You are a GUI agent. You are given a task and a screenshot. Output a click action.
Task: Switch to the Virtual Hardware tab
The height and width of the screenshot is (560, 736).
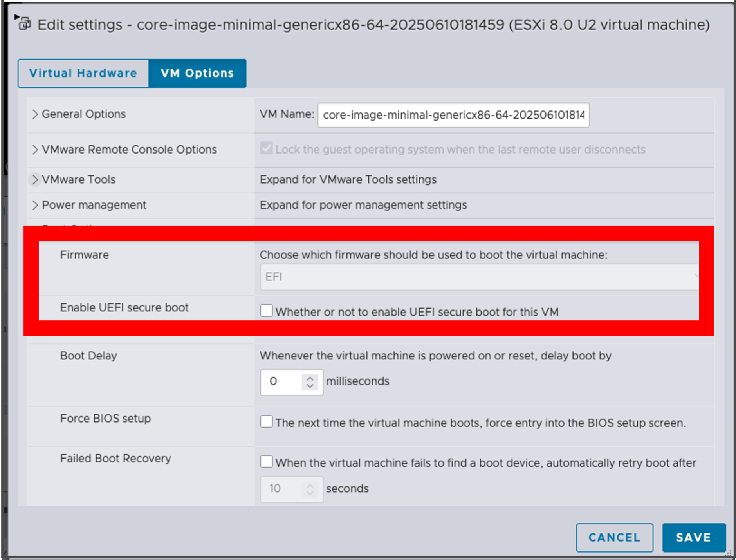83,73
